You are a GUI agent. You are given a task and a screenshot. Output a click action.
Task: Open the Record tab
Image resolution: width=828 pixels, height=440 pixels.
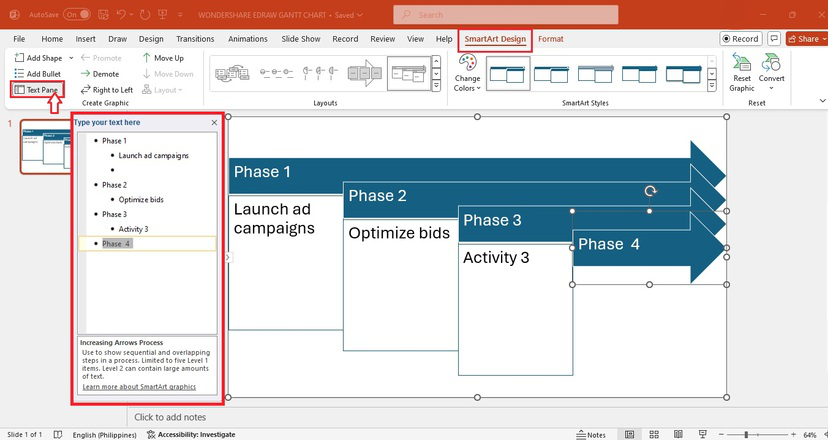(x=345, y=39)
